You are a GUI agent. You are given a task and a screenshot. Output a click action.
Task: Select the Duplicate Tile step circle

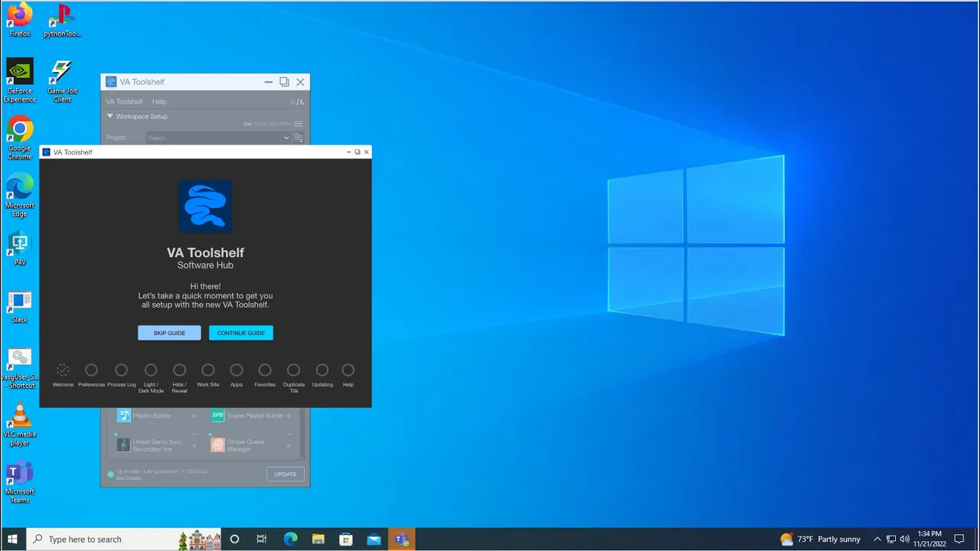(293, 370)
